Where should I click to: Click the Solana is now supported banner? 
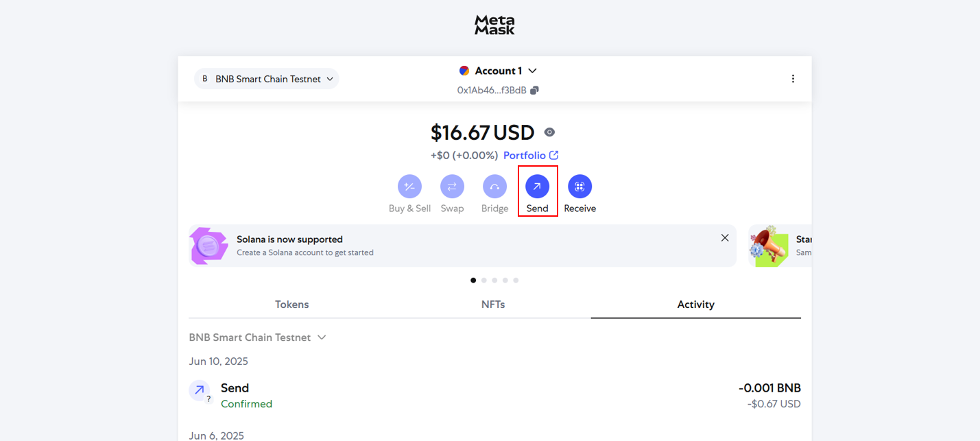[462, 246]
